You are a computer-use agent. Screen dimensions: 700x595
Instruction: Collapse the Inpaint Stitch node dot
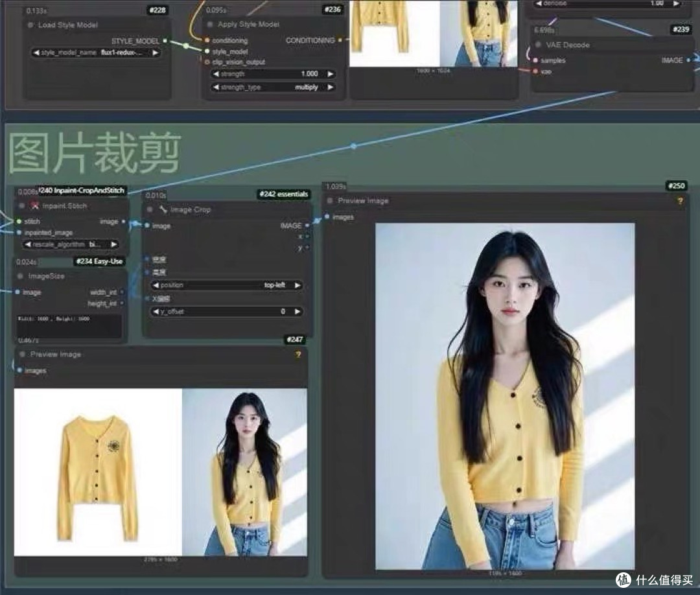tap(22, 205)
